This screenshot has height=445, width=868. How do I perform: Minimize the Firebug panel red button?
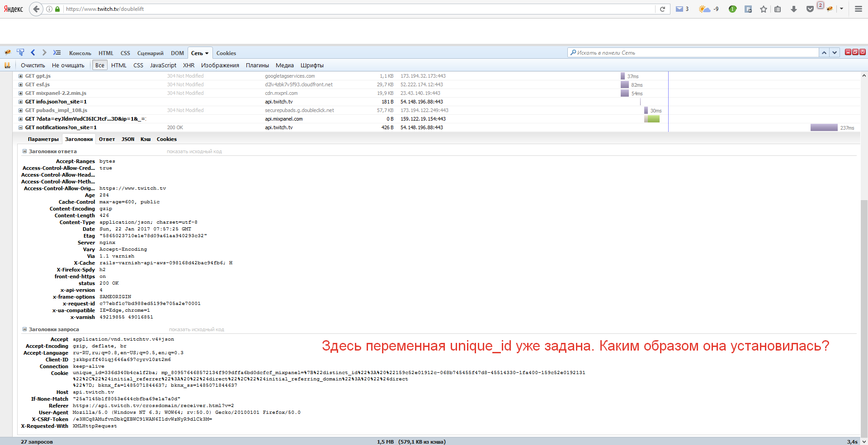[x=848, y=52]
